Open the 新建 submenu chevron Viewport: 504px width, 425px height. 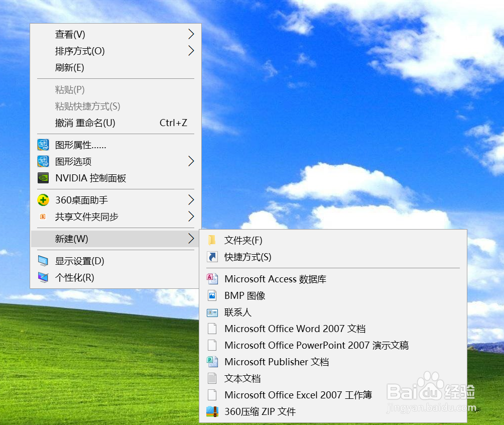pos(191,239)
